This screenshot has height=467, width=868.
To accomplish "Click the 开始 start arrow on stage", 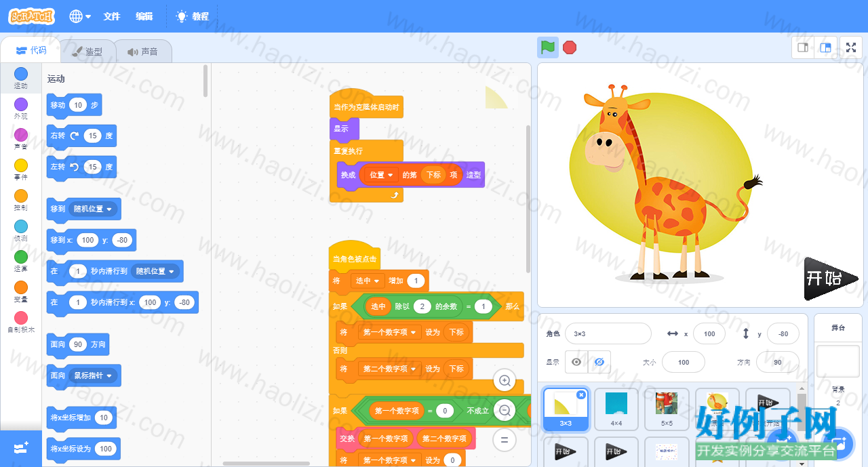I will pos(830,279).
